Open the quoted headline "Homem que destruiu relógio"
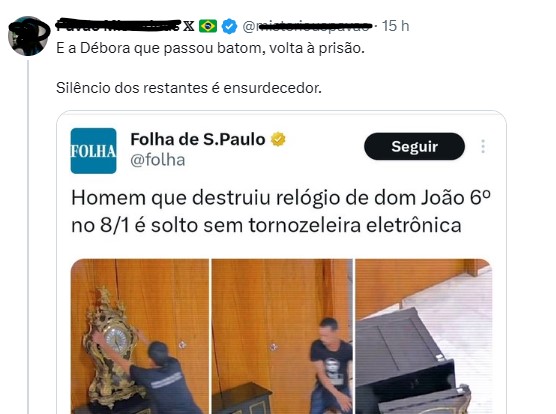Viewport: 556px width, 414px height. coord(281,211)
